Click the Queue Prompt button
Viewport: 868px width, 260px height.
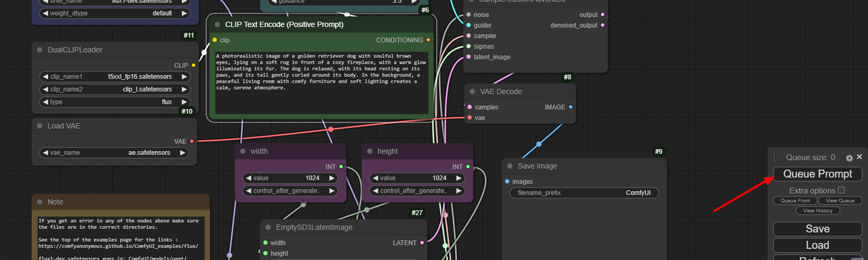pyautogui.click(x=817, y=174)
